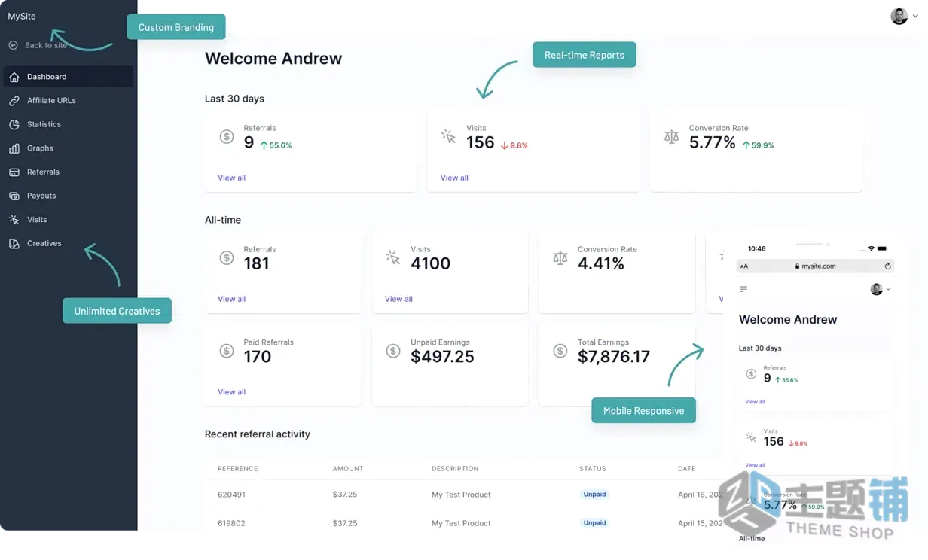Select Statistics in the sidebar

pos(69,124)
